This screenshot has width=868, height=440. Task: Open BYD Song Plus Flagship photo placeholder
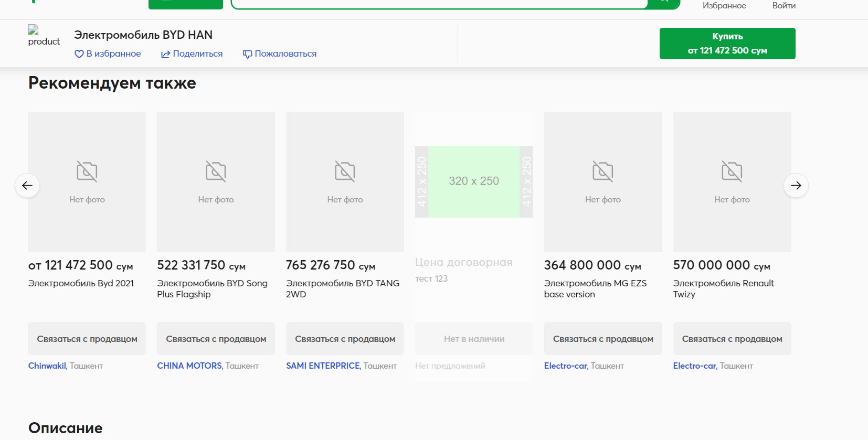(216, 181)
